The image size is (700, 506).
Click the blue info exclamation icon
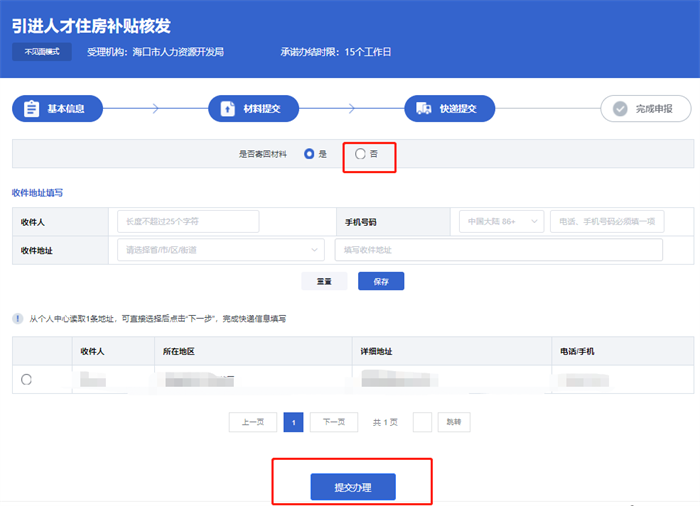pos(17,318)
